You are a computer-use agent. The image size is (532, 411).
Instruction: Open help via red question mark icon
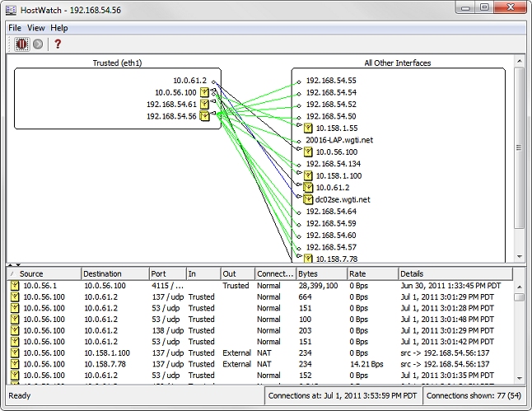pos(58,44)
